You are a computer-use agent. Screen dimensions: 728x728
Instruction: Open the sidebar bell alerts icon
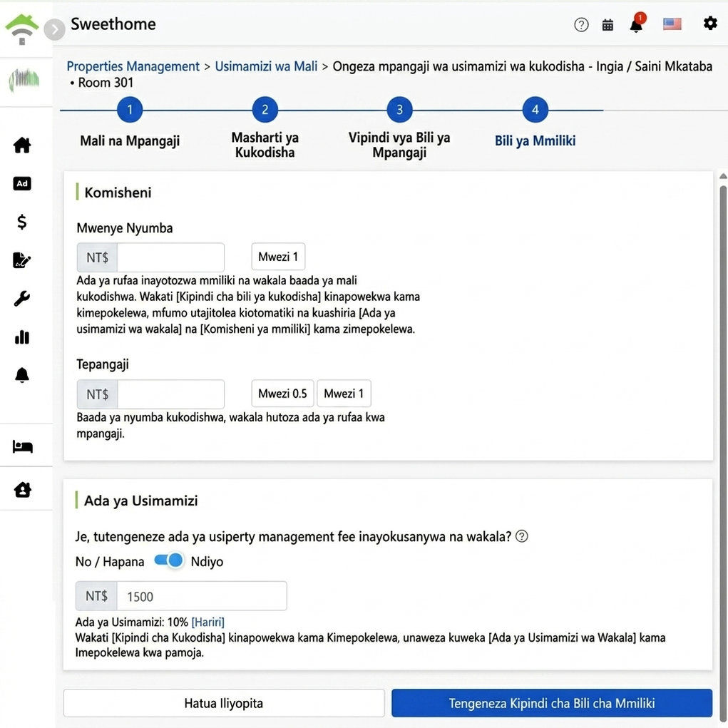pos(22,374)
